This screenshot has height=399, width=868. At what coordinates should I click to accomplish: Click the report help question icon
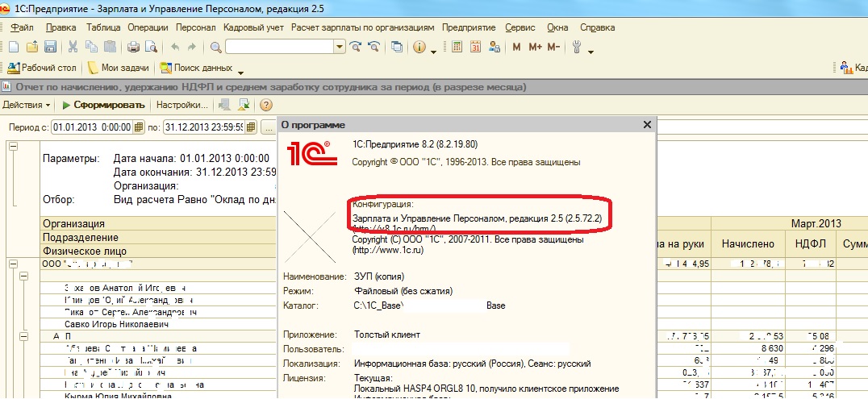pyautogui.click(x=265, y=105)
